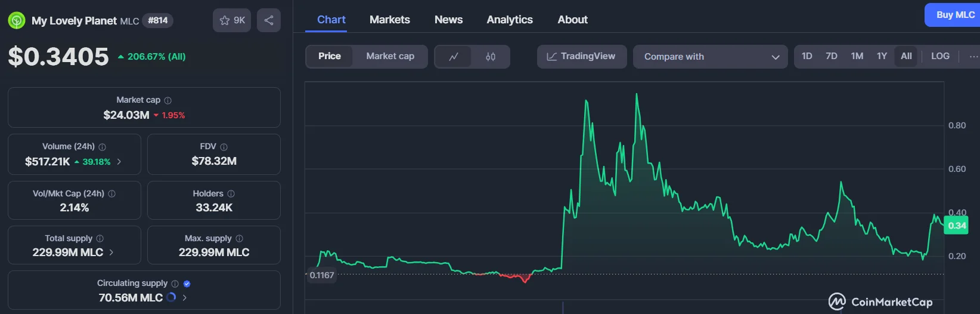
Task: Select the All time range
Action: (x=906, y=56)
